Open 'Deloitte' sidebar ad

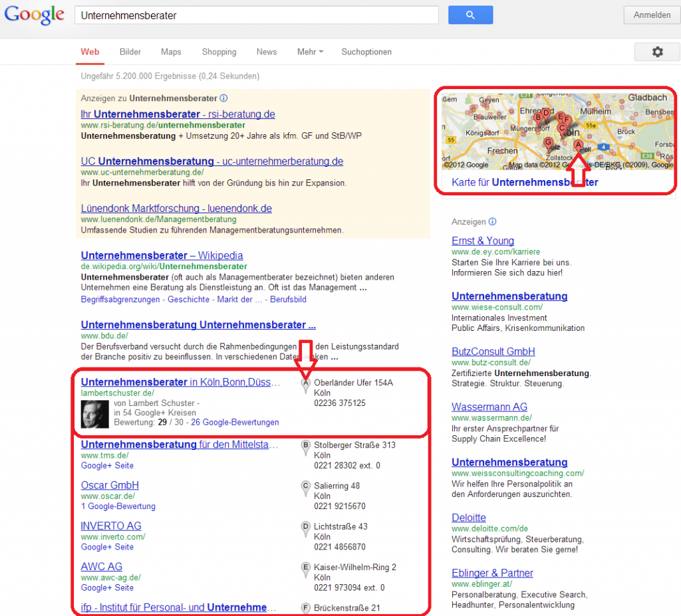coord(469,518)
